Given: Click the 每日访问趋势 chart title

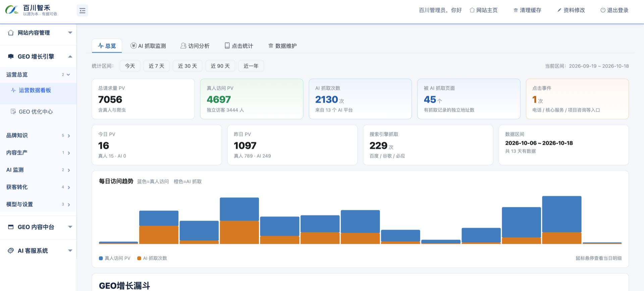Looking at the screenshot, I should pos(116,181).
